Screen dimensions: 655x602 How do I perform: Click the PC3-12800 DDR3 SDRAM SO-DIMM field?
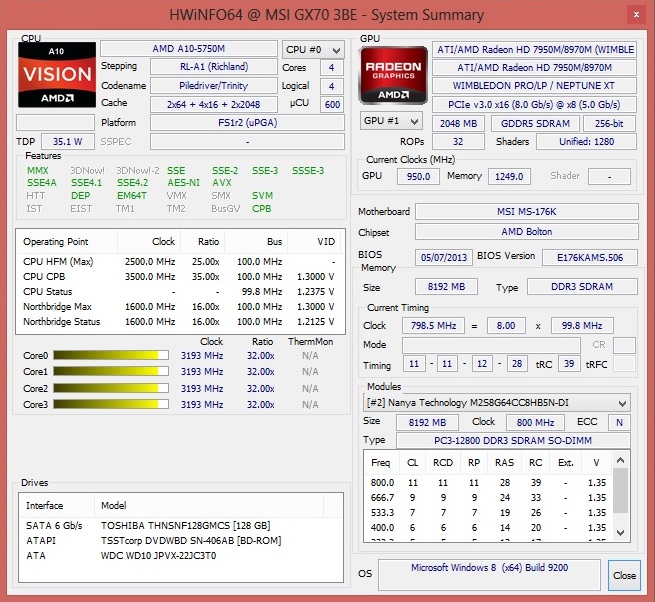point(513,441)
